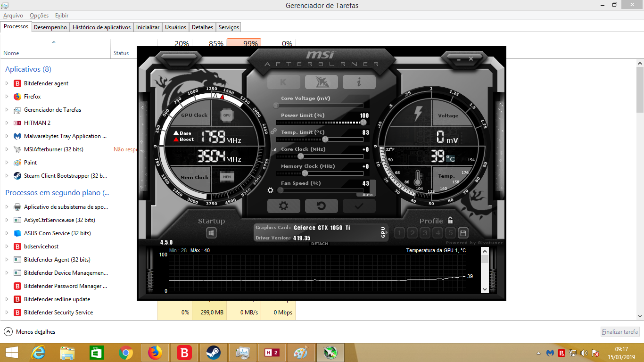Open the Opções menu
Screen dimensions: 644x362
point(39,16)
